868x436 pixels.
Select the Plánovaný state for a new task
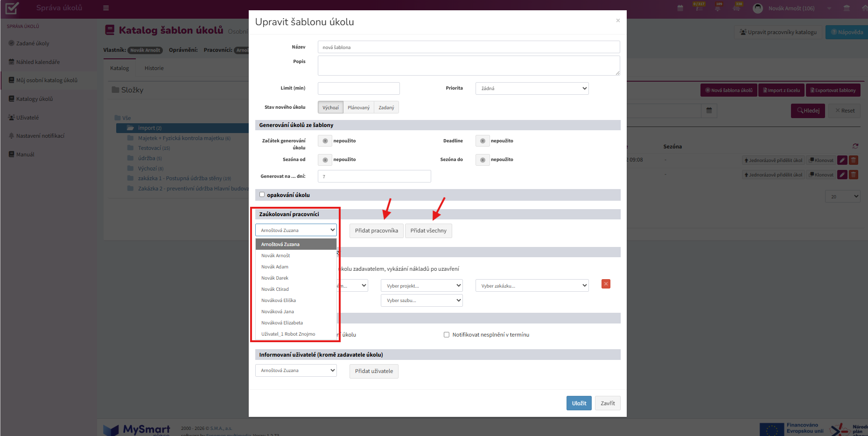(x=358, y=107)
